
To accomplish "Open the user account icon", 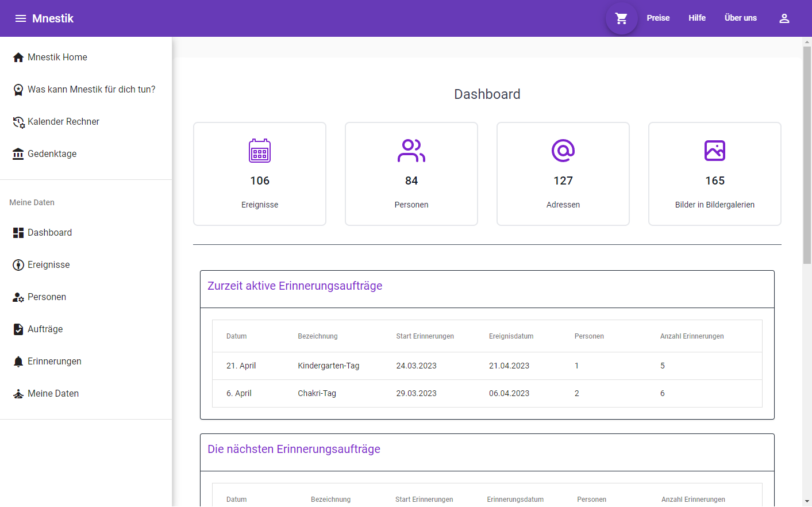I will point(784,18).
